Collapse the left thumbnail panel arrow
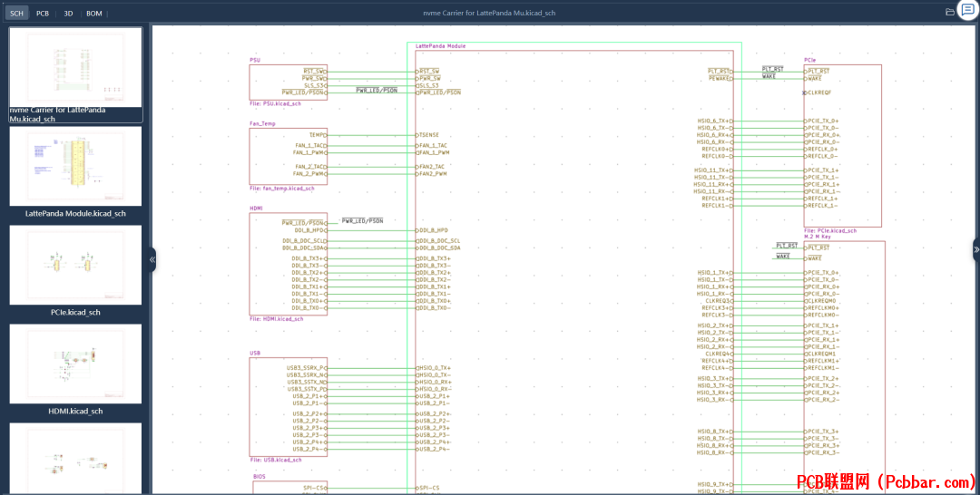The image size is (980, 495). [x=152, y=259]
